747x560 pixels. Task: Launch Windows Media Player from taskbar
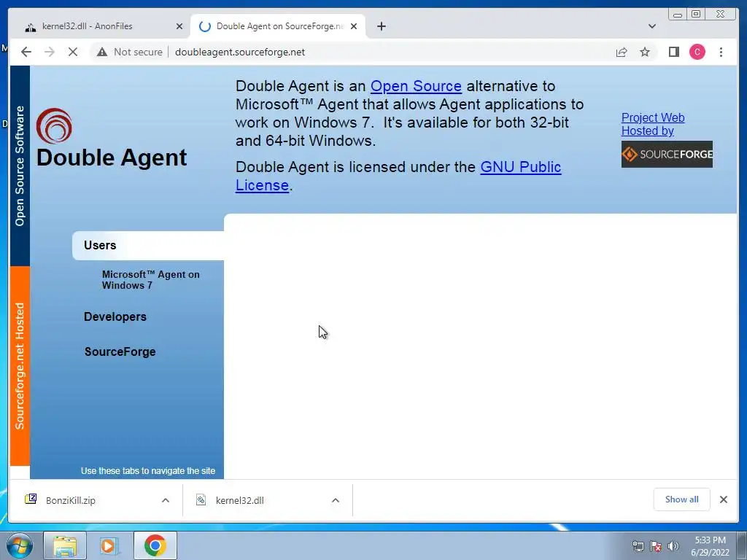[109, 545]
